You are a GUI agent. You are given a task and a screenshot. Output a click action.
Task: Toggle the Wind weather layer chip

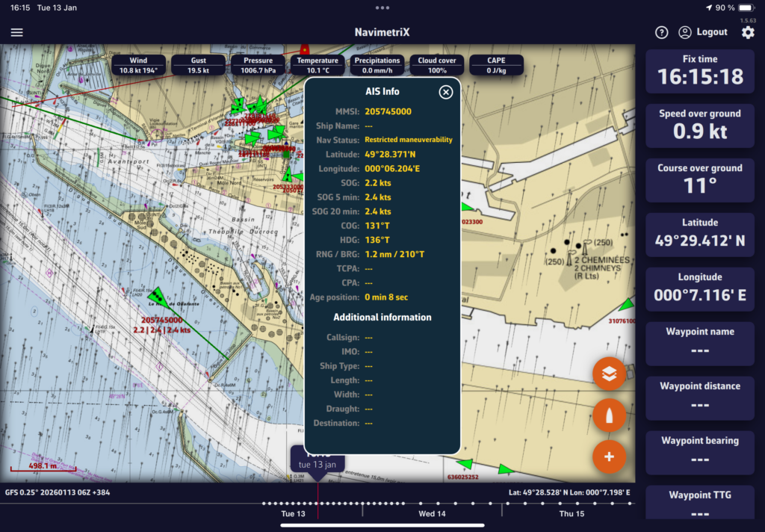pos(138,65)
